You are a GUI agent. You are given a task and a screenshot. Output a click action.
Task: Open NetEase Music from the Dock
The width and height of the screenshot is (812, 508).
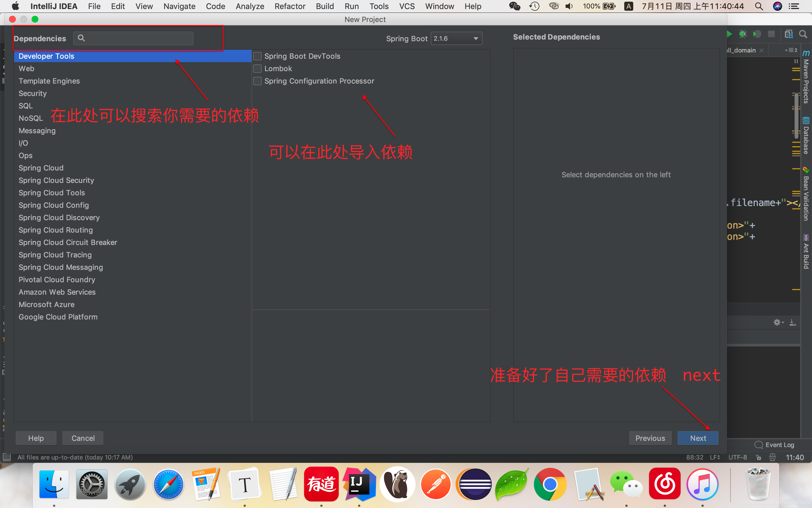[x=665, y=484]
